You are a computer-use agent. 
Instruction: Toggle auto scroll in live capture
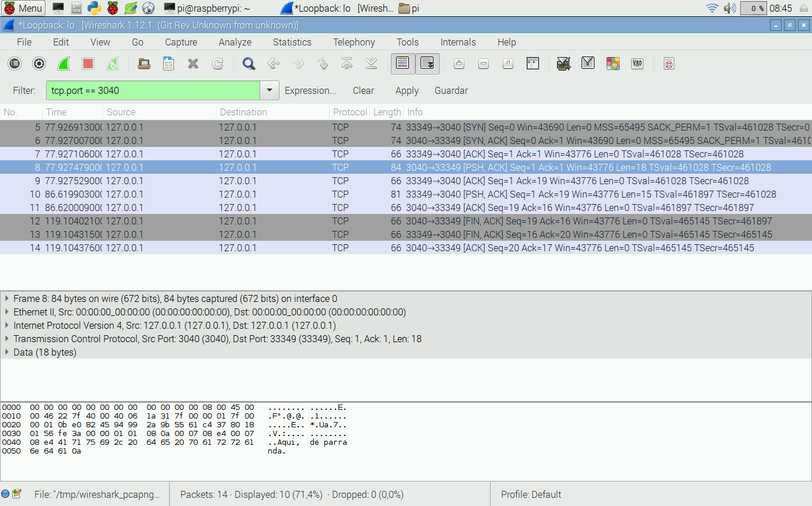(427, 64)
